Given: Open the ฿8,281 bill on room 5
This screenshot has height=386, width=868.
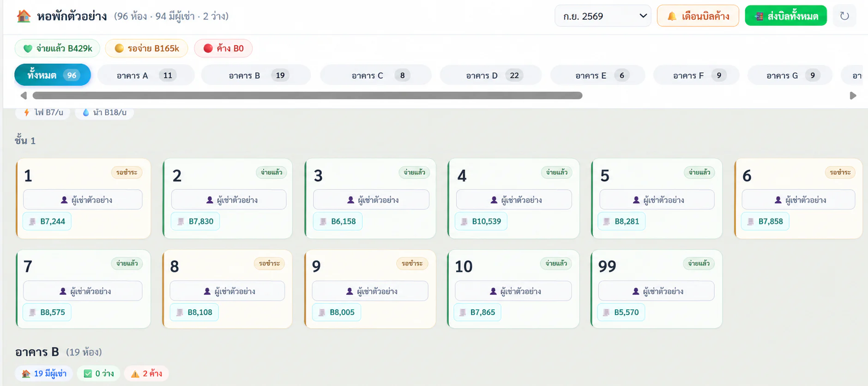Looking at the screenshot, I should click(x=621, y=221).
